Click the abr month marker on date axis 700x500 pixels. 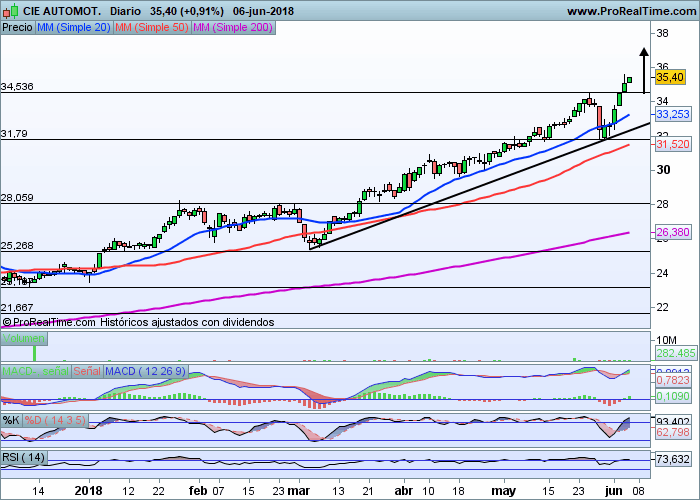click(x=404, y=491)
